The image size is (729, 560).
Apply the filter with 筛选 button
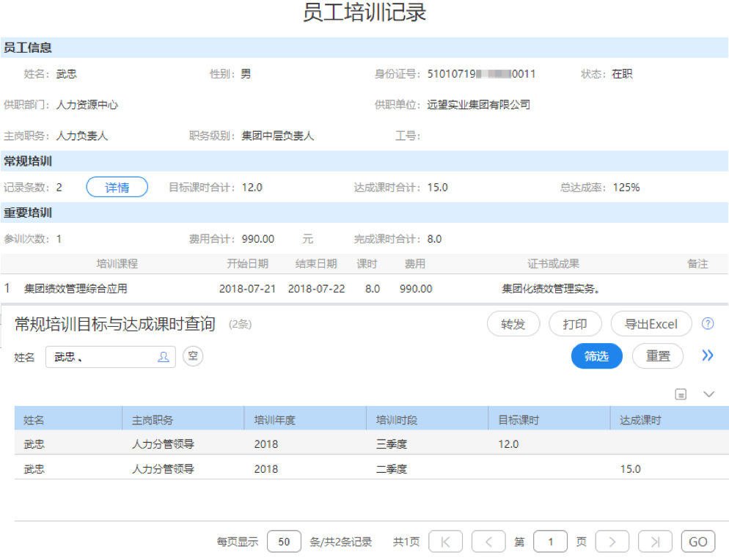(x=596, y=356)
